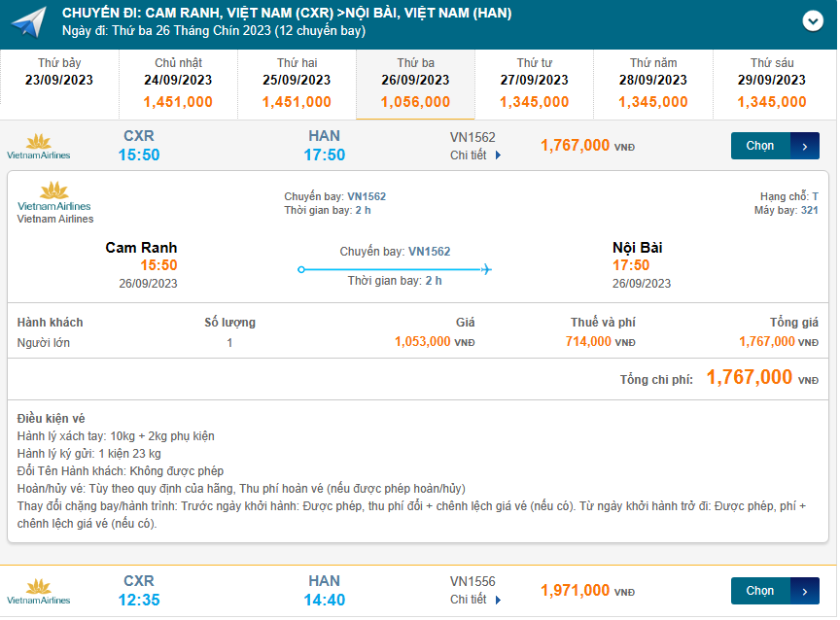Click VN1562 flight number link in details
The image size is (840, 620).
click(367, 196)
